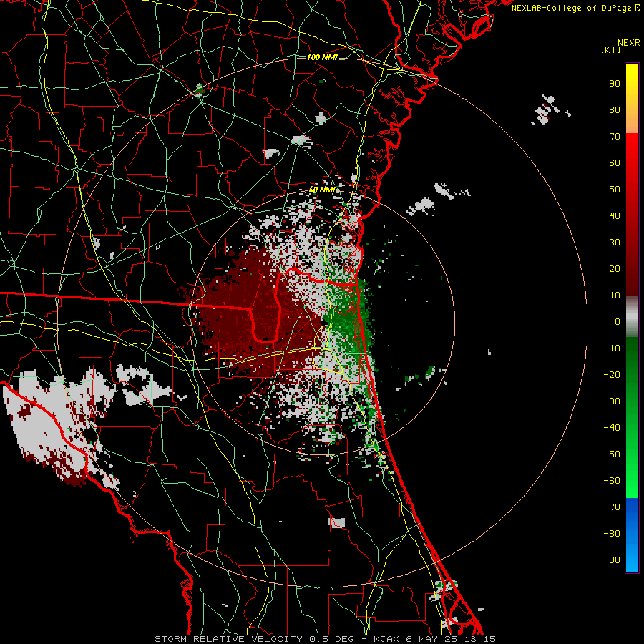The image size is (644, 644).
Task: Click the 80 value on the velocity scale
Action: click(615, 110)
